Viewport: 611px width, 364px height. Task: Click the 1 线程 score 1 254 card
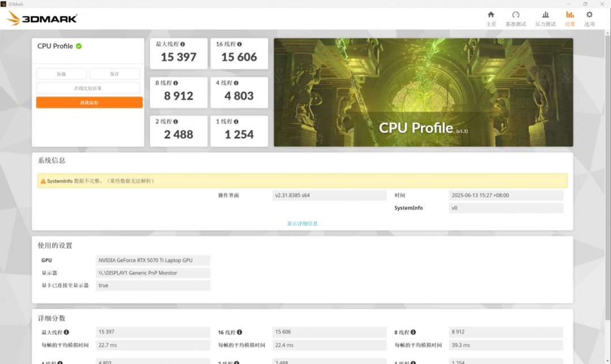(239, 131)
